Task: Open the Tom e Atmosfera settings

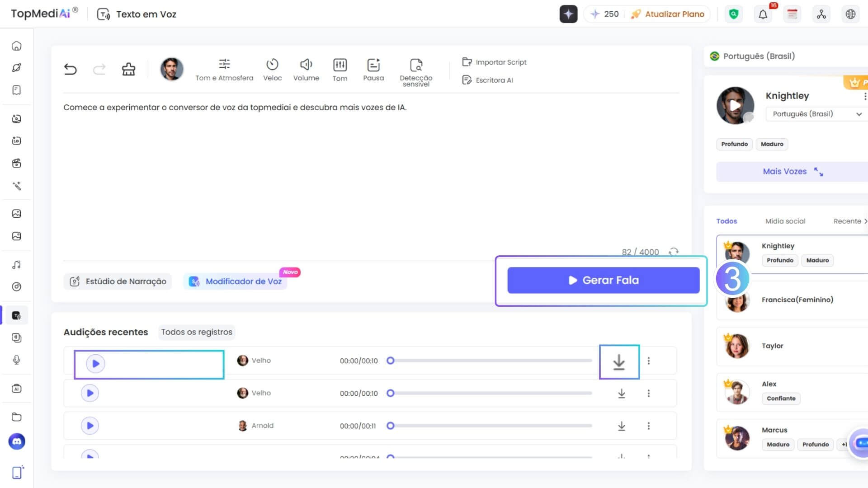Action: (224, 70)
